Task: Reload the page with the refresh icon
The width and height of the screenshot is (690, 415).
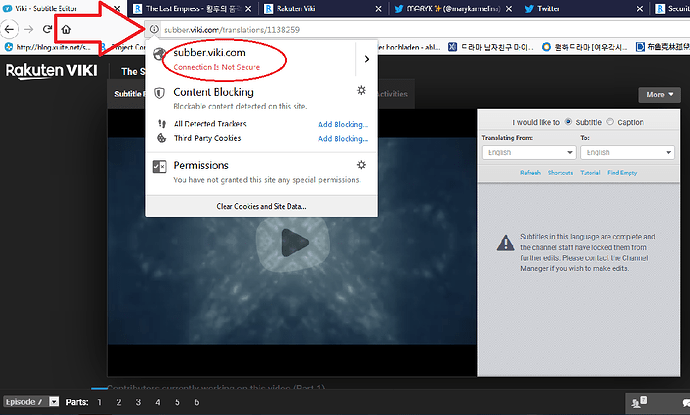Action: tap(47, 29)
